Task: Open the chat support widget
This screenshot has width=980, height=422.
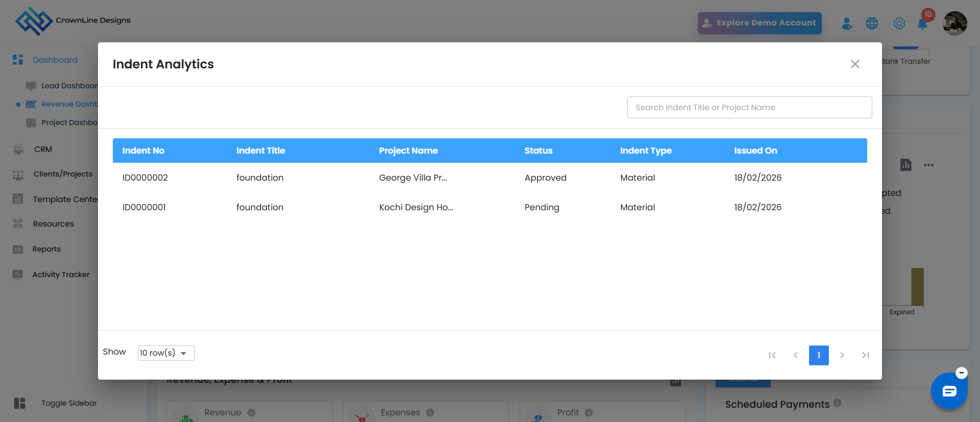Action: tap(949, 391)
